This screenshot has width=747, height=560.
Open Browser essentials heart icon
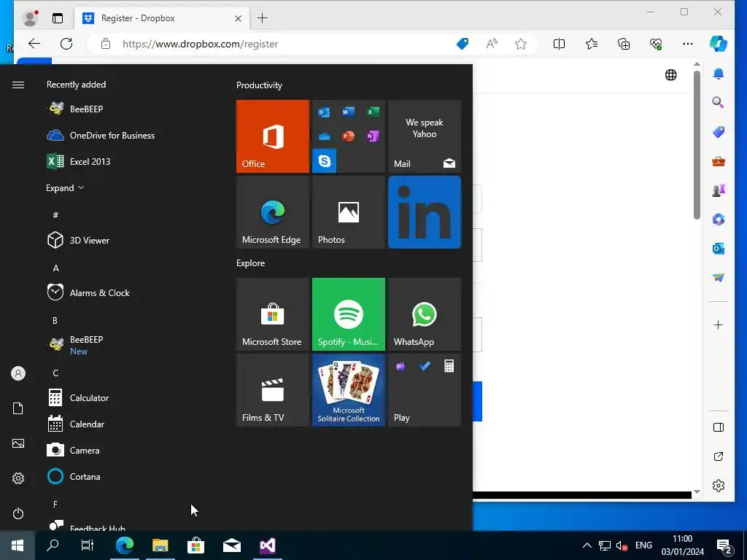[x=656, y=44]
